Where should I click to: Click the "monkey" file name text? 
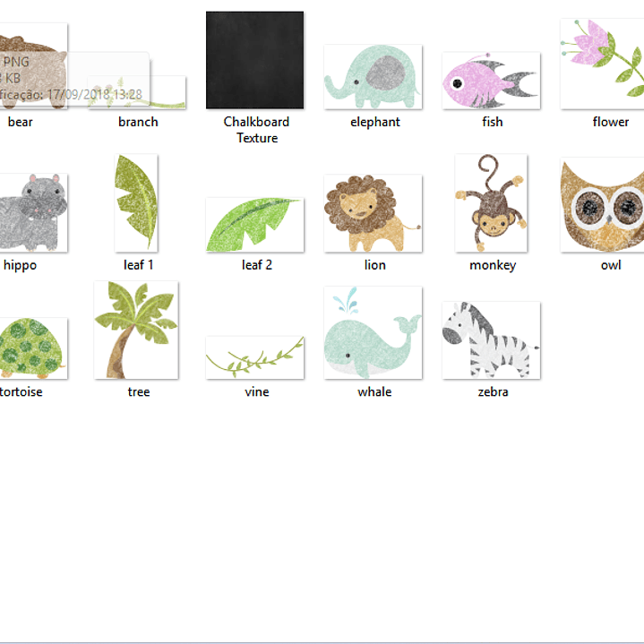pos(493,265)
